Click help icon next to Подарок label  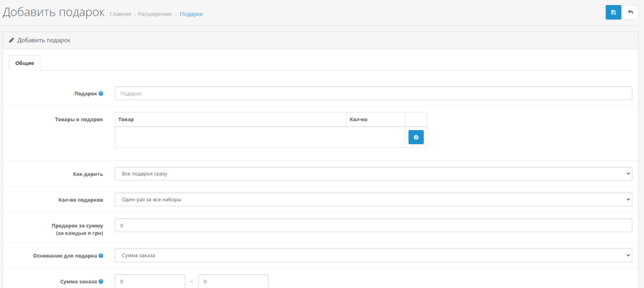(x=101, y=94)
